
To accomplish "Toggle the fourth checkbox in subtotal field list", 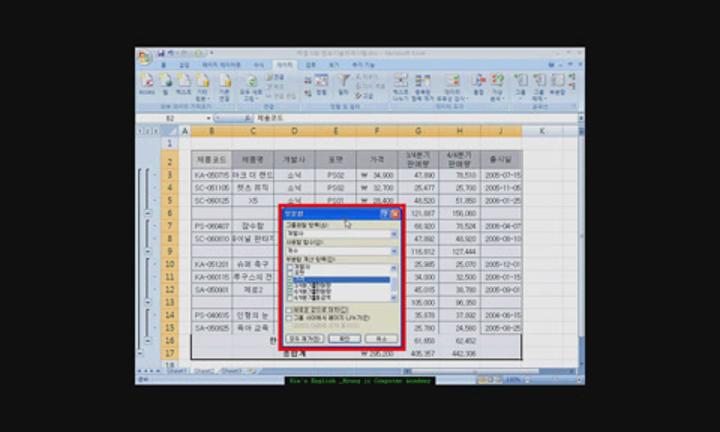I will [289, 286].
